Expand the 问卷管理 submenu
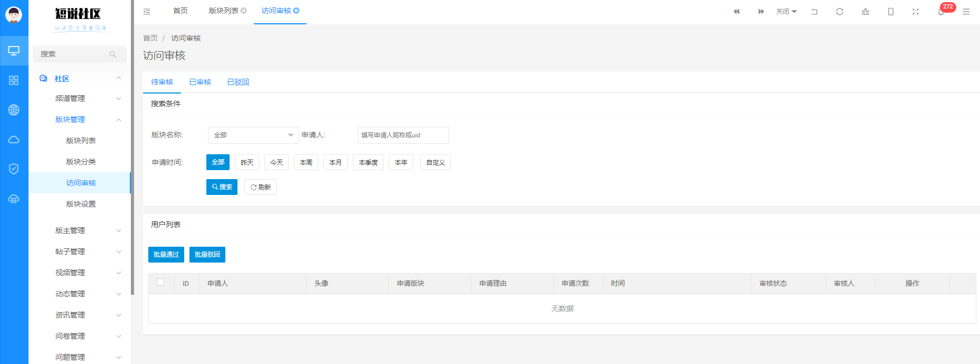Screen dimensions: 980x364 pyautogui.click(x=119, y=336)
